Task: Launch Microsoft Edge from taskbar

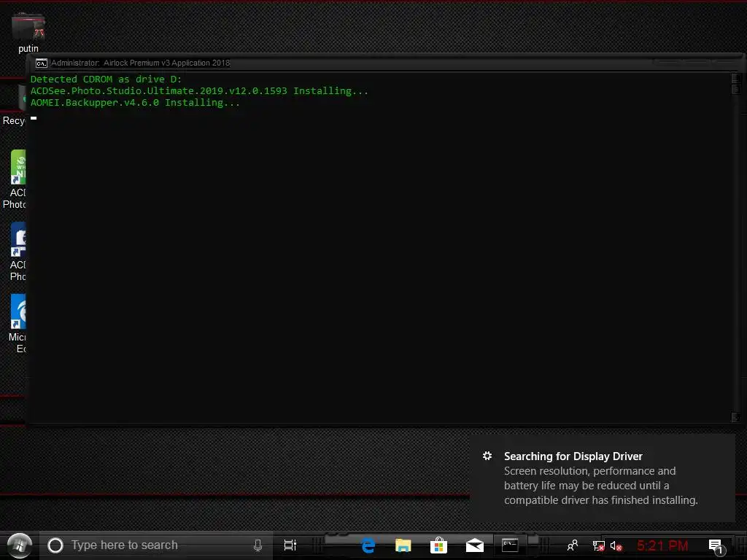Action: [x=368, y=545]
